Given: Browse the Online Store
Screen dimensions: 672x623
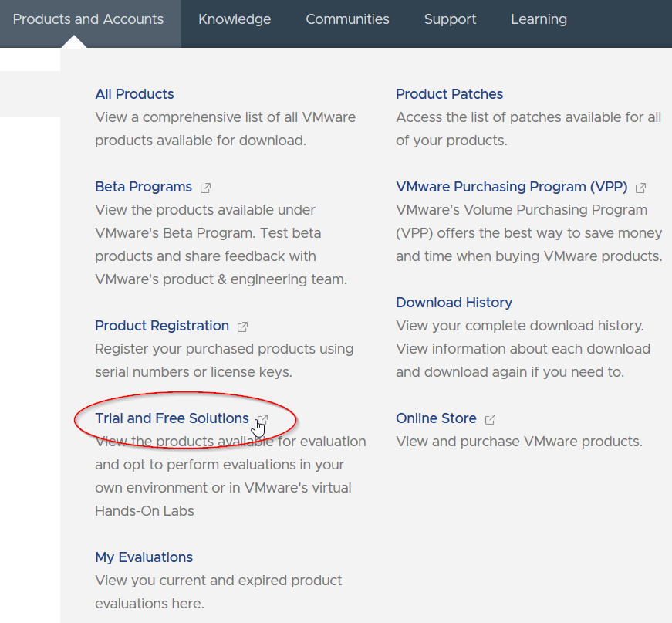Looking at the screenshot, I should click(436, 418).
